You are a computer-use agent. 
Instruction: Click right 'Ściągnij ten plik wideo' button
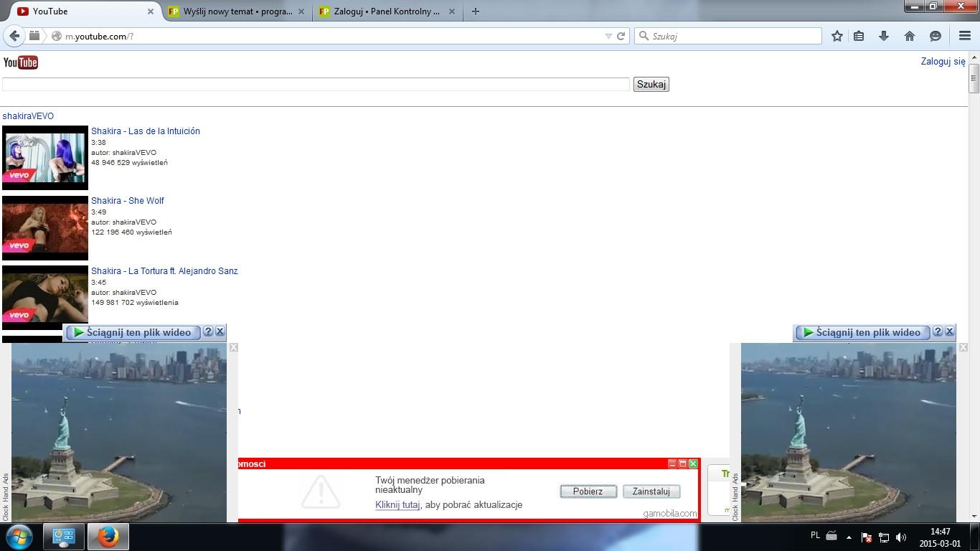862,332
